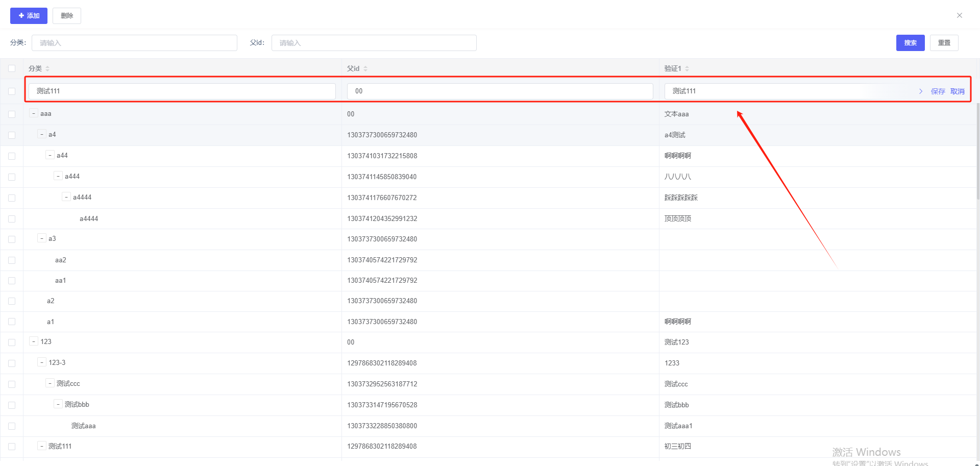The width and height of the screenshot is (980, 466).
Task: Click the sort icon beside 验证1 header
Action: point(687,68)
